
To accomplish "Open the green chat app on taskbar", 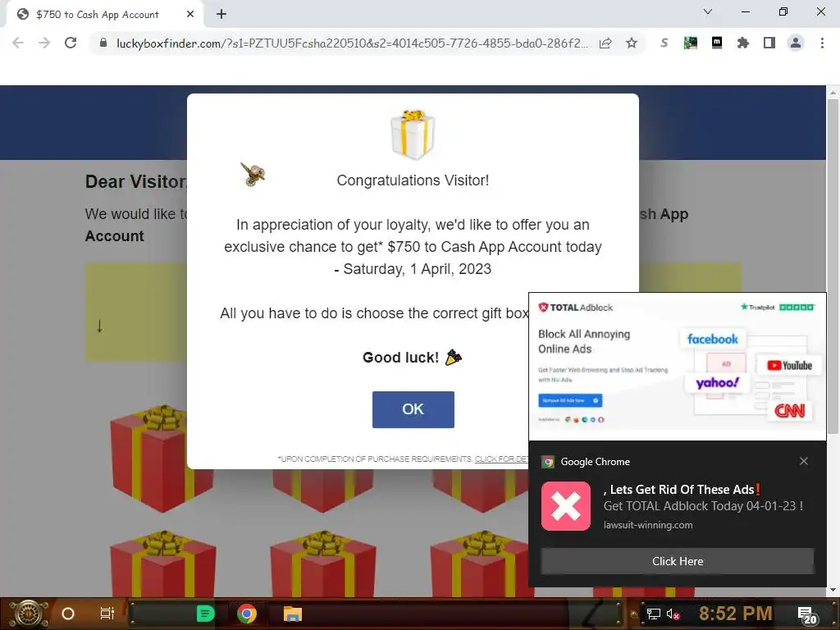I will (x=205, y=614).
